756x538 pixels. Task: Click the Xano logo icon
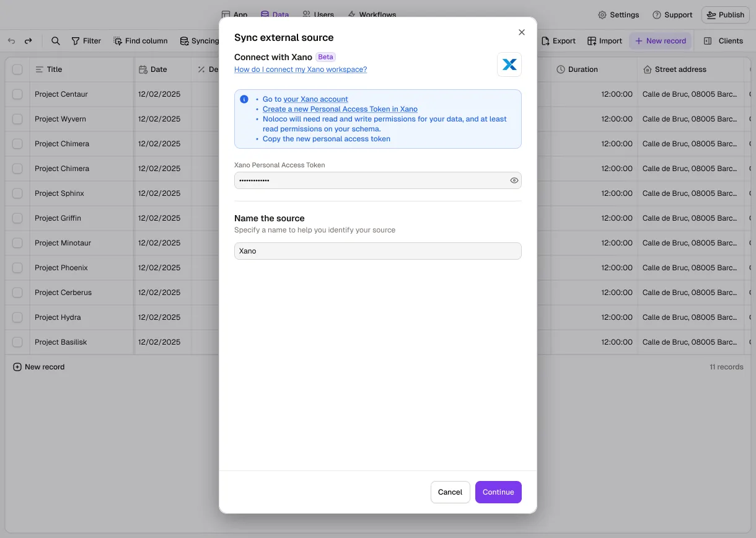pyautogui.click(x=509, y=64)
